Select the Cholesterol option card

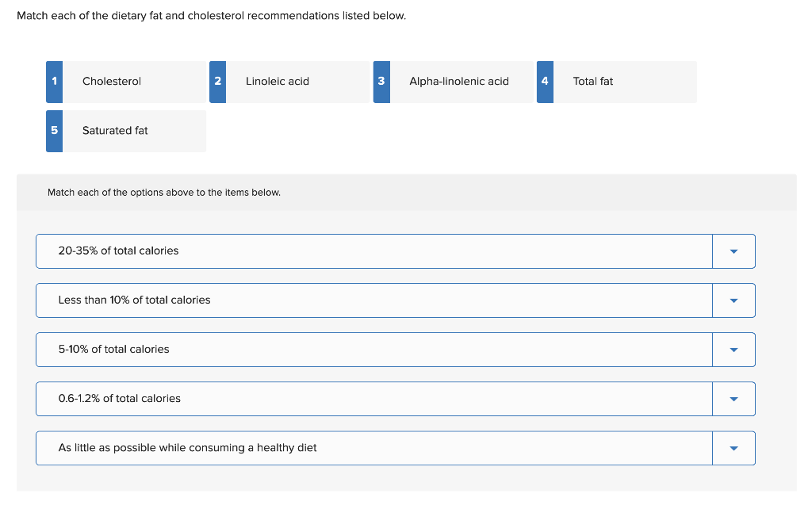pyautogui.click(x=126, y=82)
